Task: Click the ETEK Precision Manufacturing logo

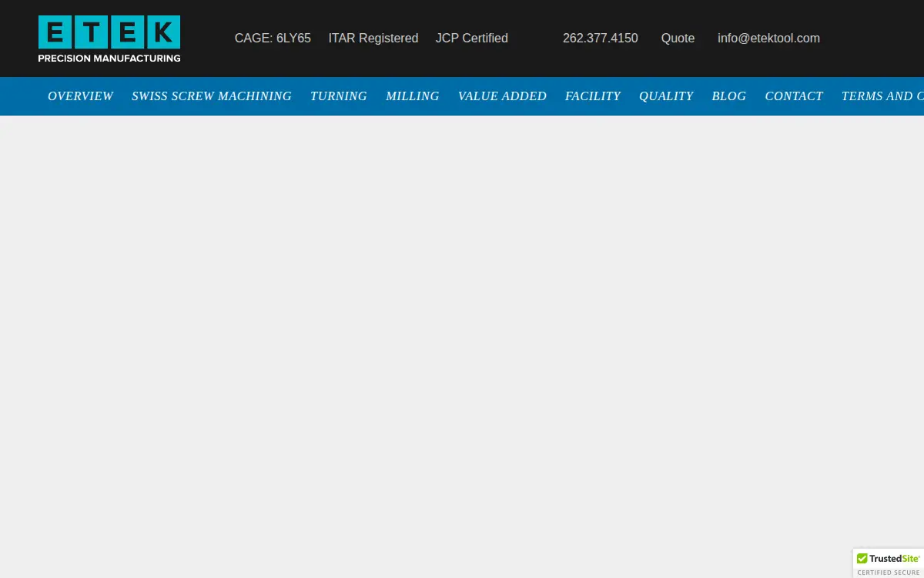Action: tap(109, 39)
